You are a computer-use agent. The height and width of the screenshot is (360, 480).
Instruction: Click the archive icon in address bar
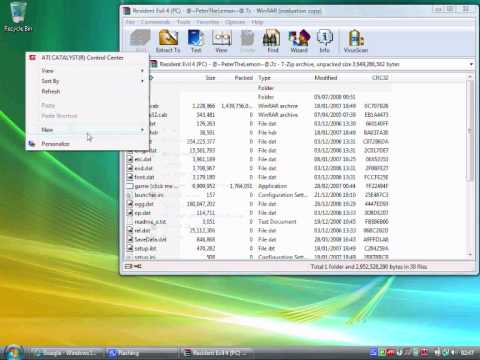pyautogui.click(x=154, y=64)
